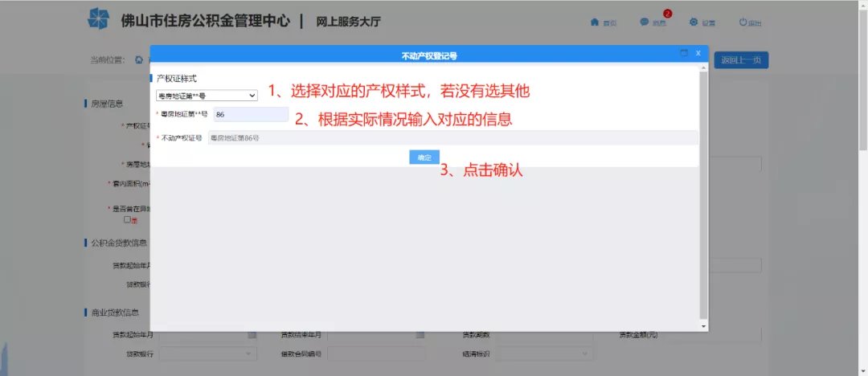Open calendar picker for commercial loan 贷款起始年月

(252, 335)
